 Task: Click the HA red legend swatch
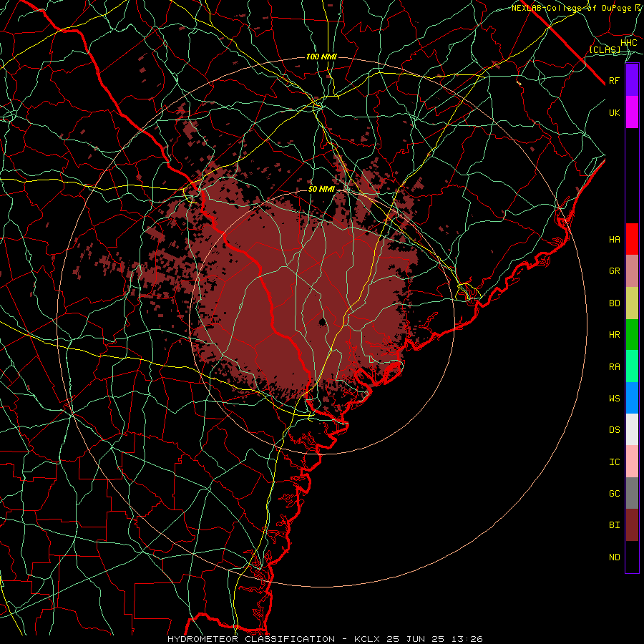pos(632,239)
